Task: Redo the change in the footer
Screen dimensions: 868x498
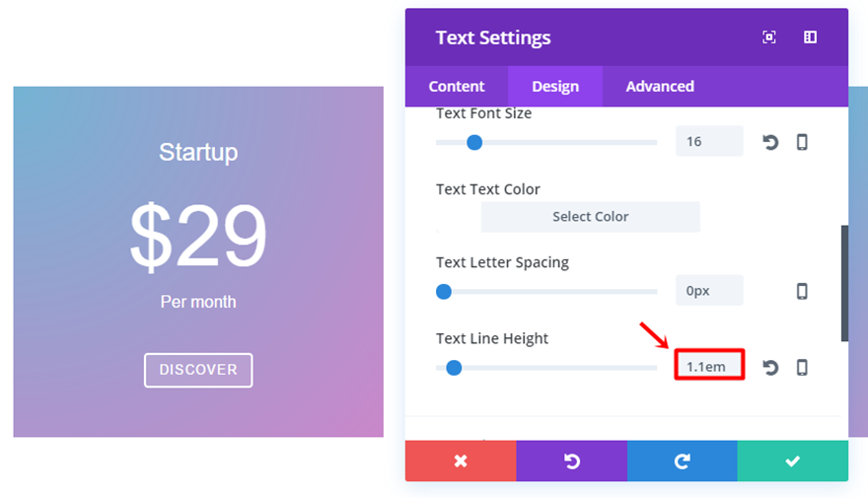Action: click(682, 461)
